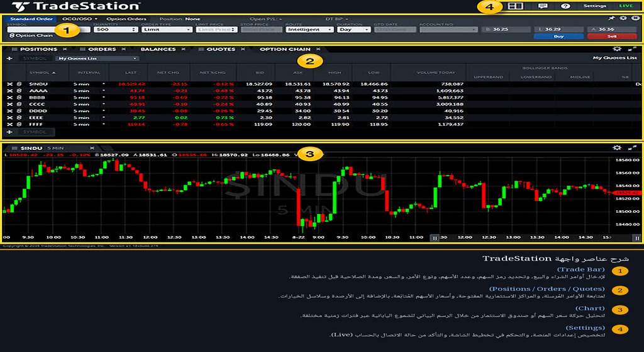Viewport: 644px width, 352px height.
Task: Click left pause handle on chart scrollbar
Action: [x=435, y=237]
